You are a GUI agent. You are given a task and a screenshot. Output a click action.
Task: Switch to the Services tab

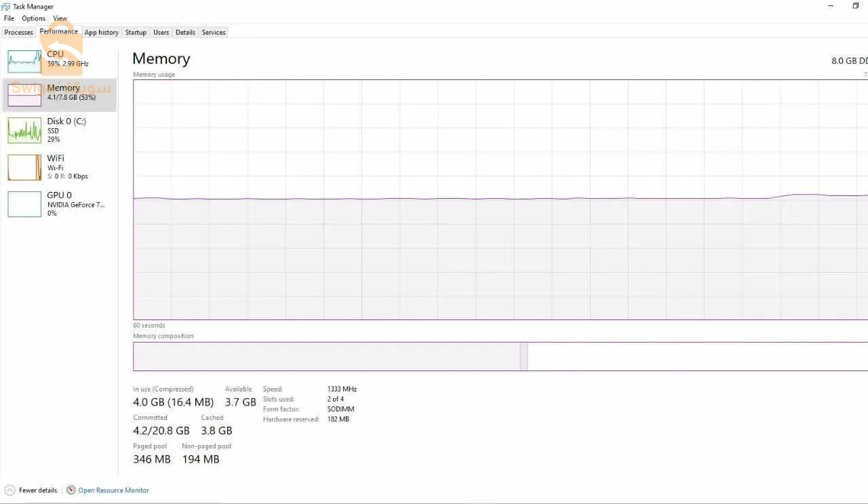[x=214, y=33]
